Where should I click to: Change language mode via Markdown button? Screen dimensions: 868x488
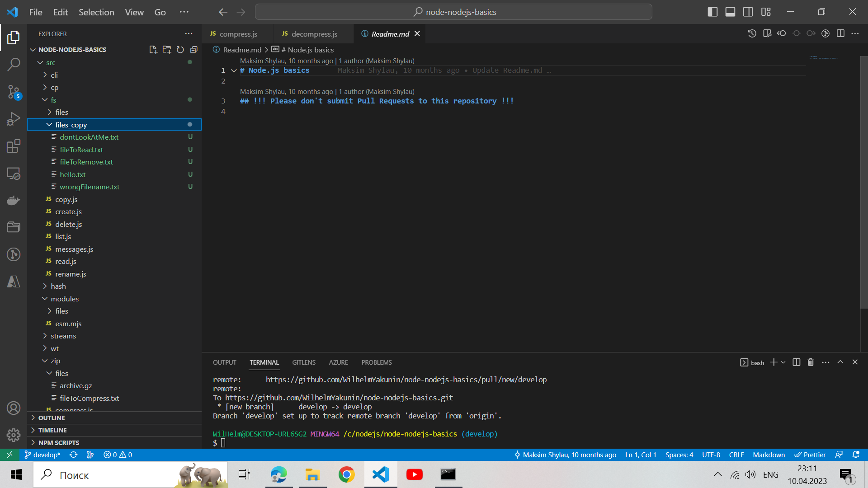coord(769,455)
